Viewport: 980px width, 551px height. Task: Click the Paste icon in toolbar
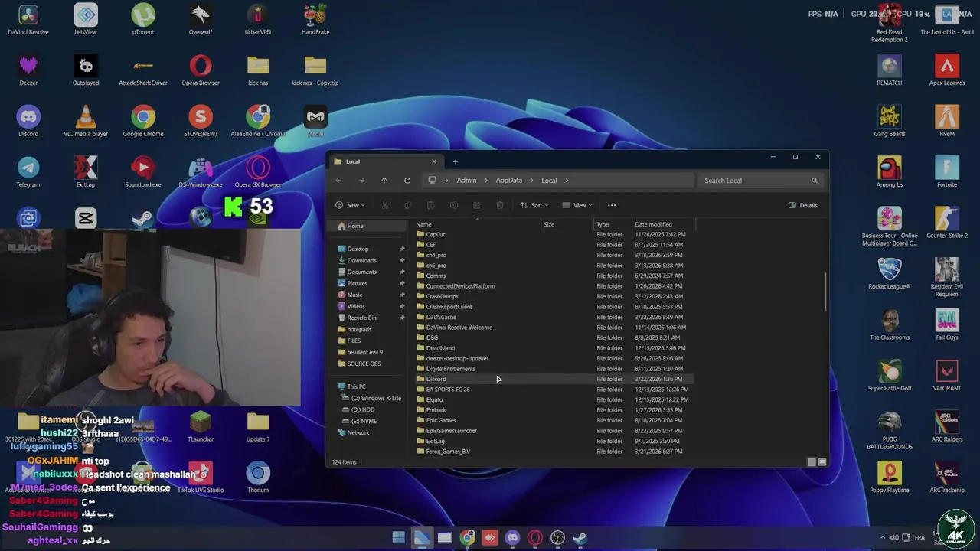pyautogui.click(x=431, y=205)
